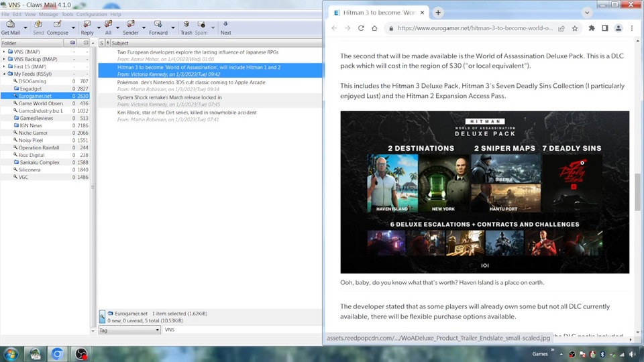The height and width of the screenshot is (362, 644).
Task: Expand the VNS (IMAP) folder
Action: click(5, 52)
